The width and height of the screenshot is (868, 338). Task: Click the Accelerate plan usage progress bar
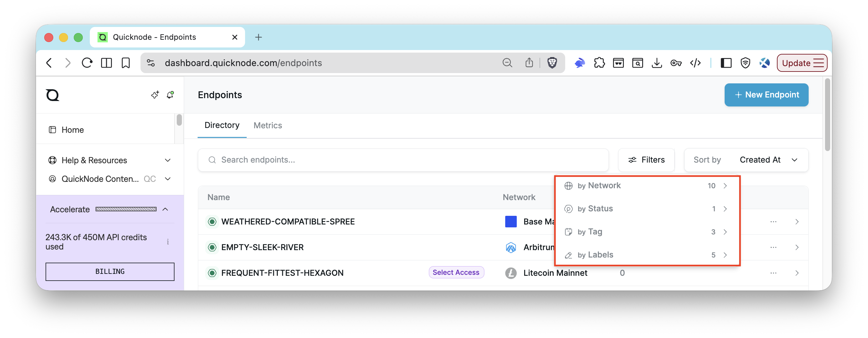pyautogui.click(x=126, y=209)
